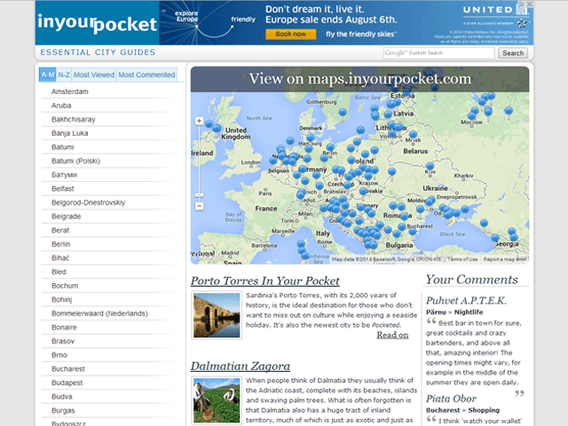Open the Berat city guide
The height and width of the screenshot is (426, 568).
click(x=60, y=230)
